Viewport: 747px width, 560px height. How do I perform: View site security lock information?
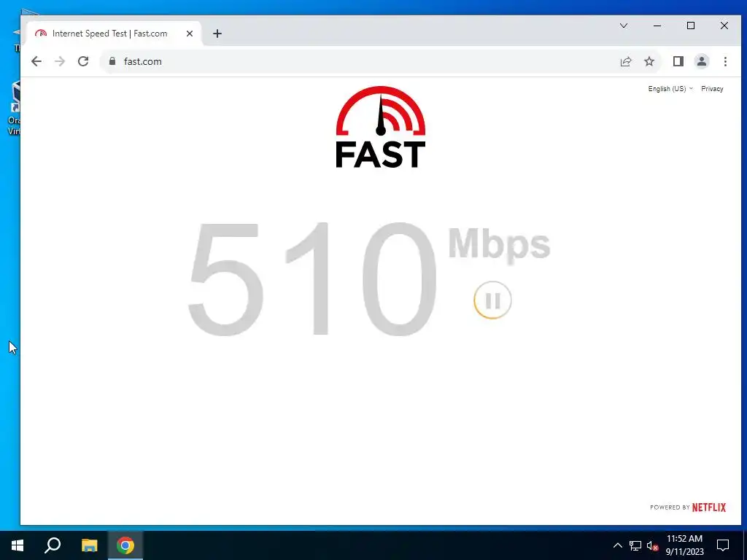(x=112, y=61)
